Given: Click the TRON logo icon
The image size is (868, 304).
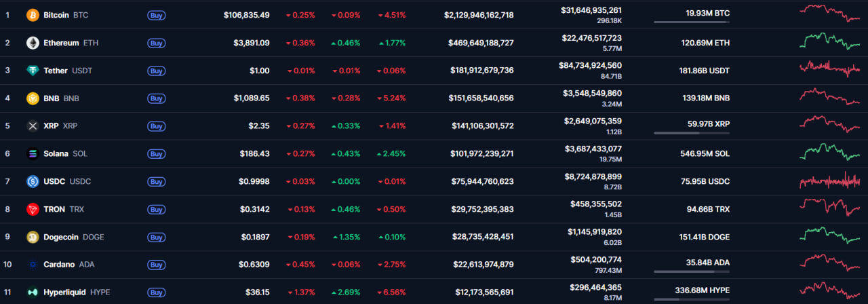Looking at the screenshot, I should 33,209.
